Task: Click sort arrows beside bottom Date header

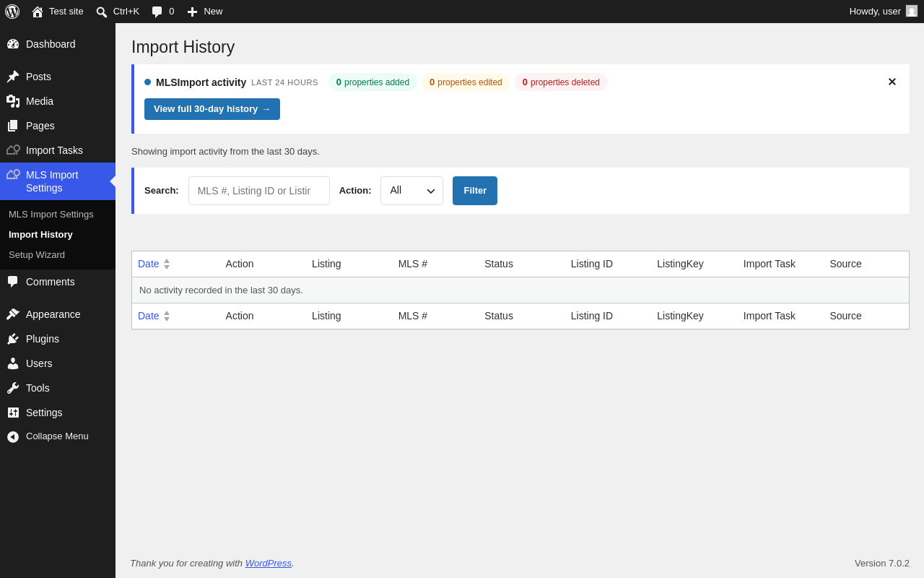Action: tap(167, 316)
